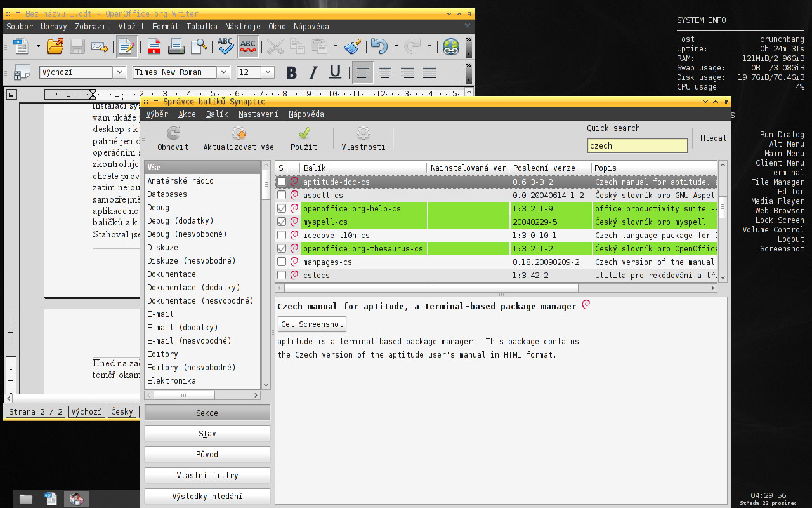Click Použít apply checkmark in Synaptic
This screenshot has height=508, width=812.
[x=304, y=138]
